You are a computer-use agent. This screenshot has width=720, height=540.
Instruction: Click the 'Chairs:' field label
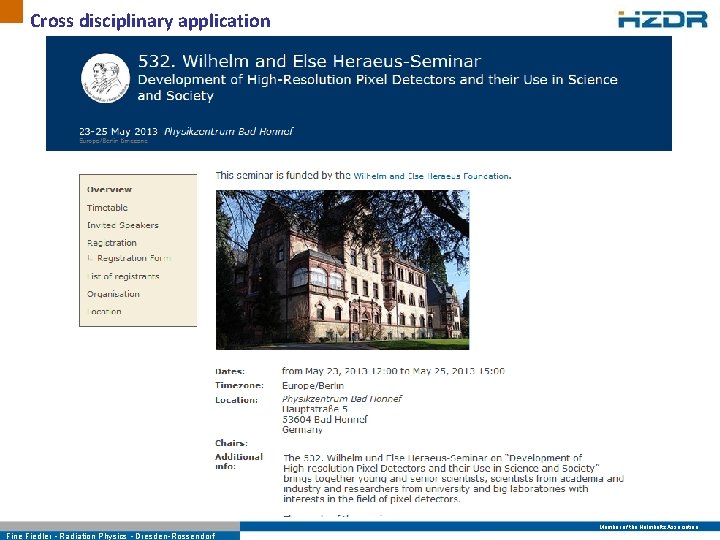pos(231,443)
